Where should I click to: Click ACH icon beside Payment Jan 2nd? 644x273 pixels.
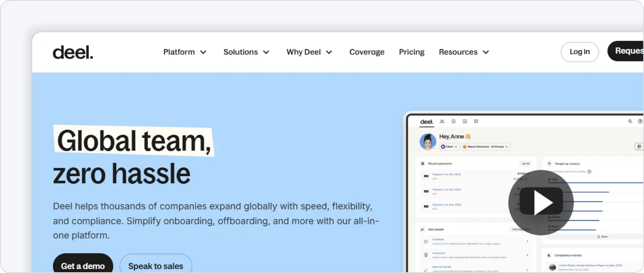coord(426,206)
